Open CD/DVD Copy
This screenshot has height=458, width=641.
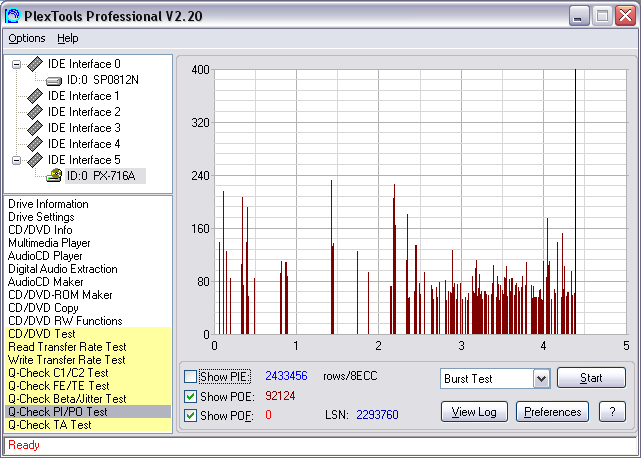pos(43,308)
